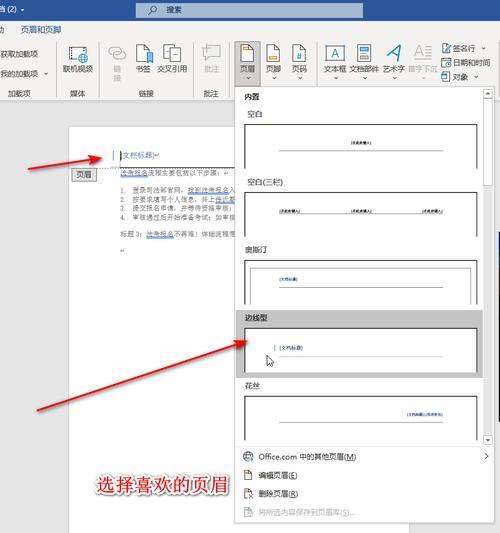Expand the Signature Line dropdown arrow
Image resolution: width=500 pixels, height=533 pixels.
(x=483, y=48)
